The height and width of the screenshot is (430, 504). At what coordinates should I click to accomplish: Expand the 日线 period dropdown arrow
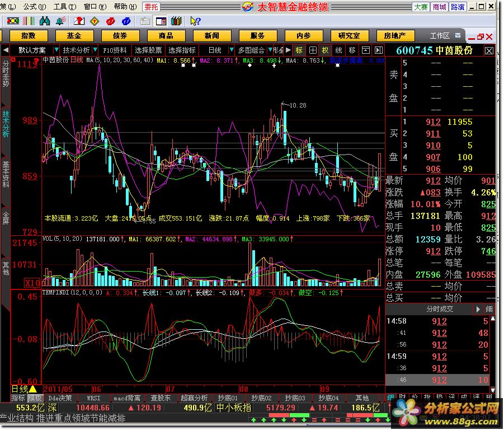[x=231, y=50]
